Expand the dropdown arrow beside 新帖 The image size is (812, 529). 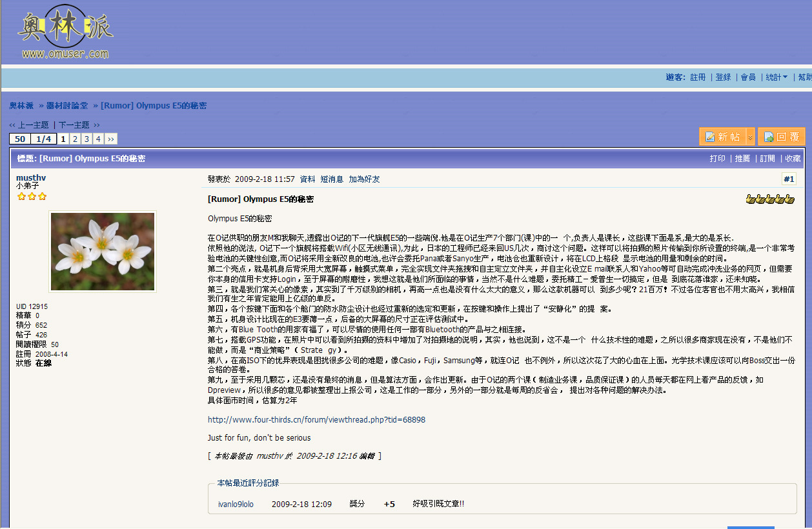click(750, 137)
